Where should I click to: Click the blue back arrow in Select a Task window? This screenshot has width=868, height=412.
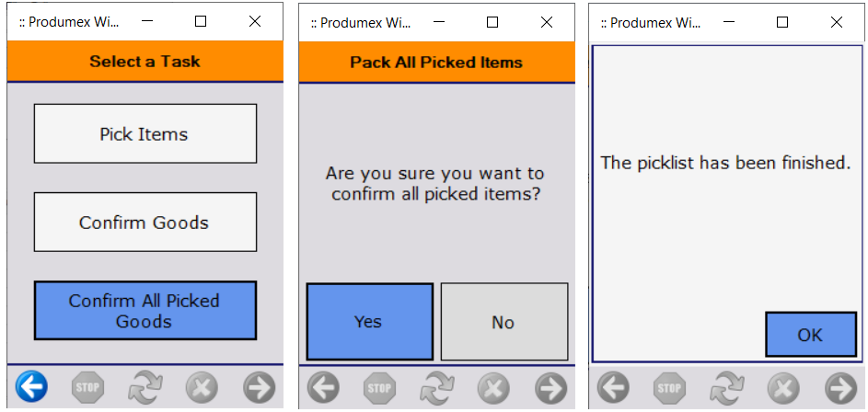(31, 387)
